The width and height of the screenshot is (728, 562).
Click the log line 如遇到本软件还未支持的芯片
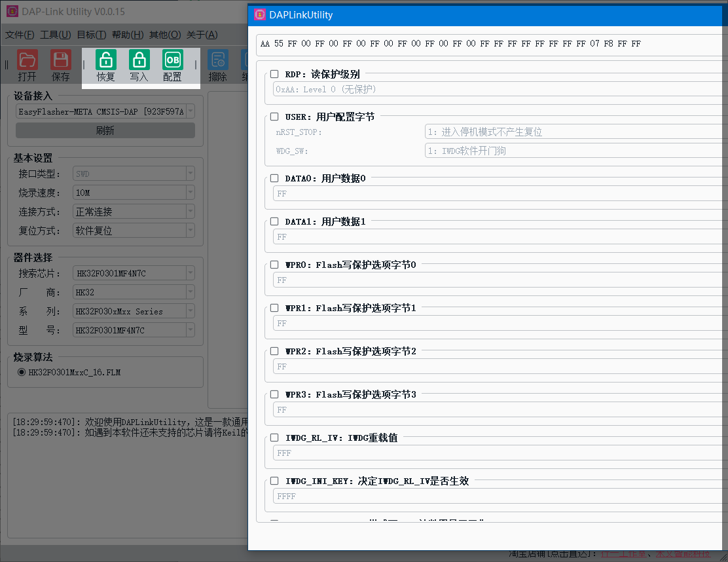tap(130, 432)
